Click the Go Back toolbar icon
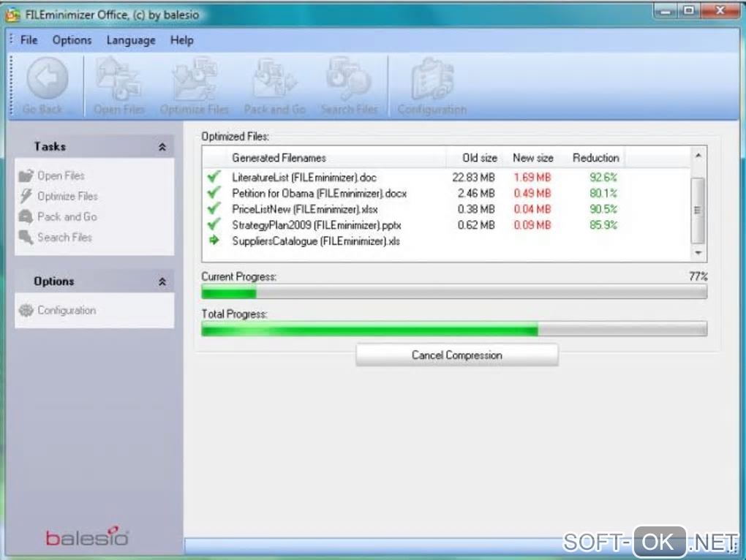The image size is (746, 560). coord(47,79)
